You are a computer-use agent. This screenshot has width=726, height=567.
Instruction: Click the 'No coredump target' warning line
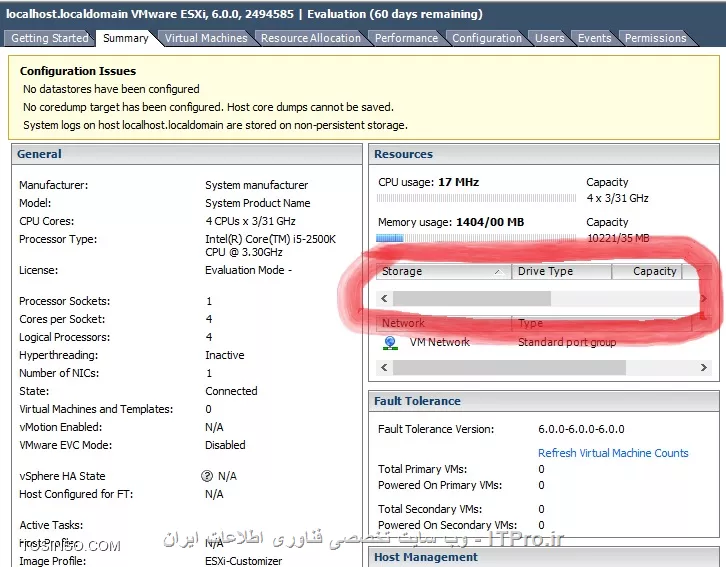coord(208,107)
